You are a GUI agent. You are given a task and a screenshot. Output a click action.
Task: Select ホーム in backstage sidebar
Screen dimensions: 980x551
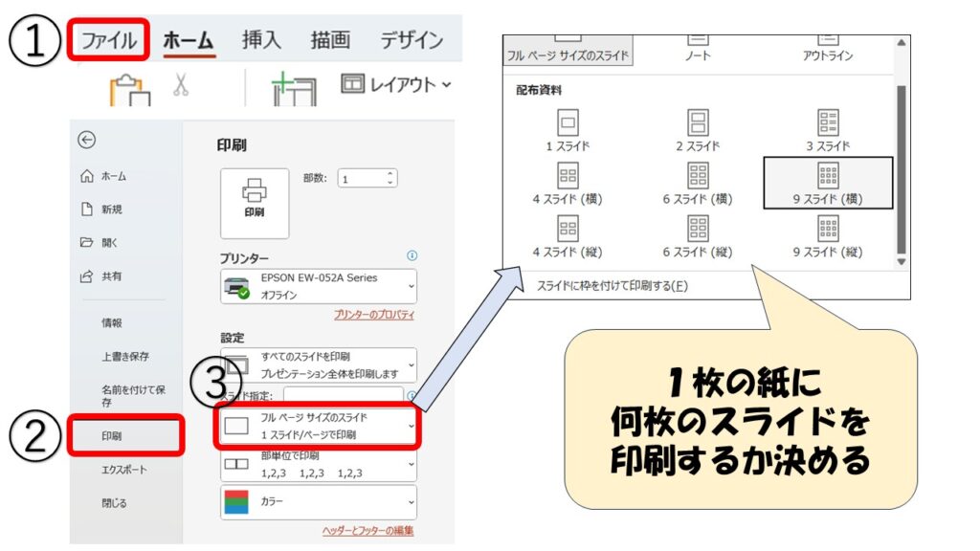tap(103, 176)
